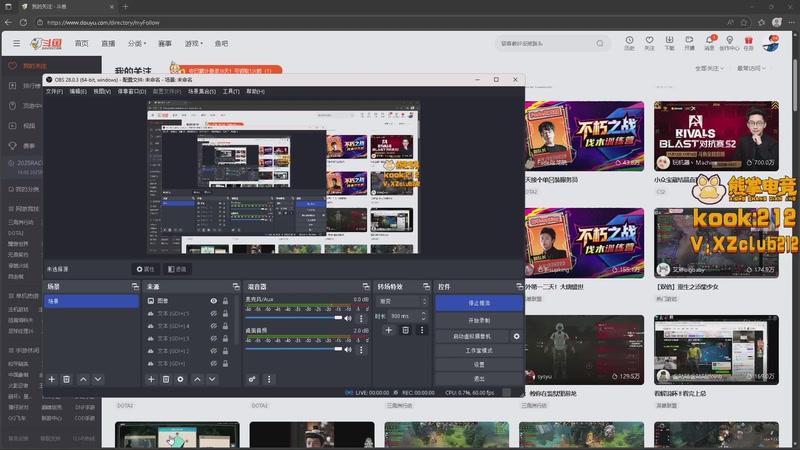Pop out the 转场特效 transitions dock
This screenshot has height=450, width=800.
[x=426, y=287]
